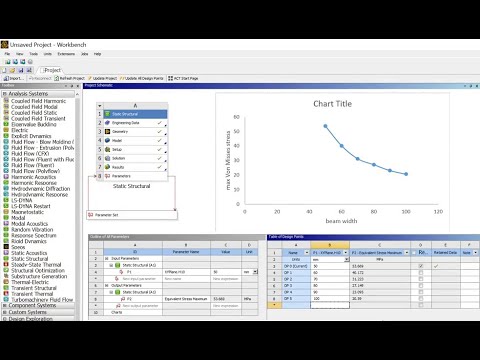This screenshot has height=360, width=480.
Task: Toggle Retain checkbox for DP 0 (Current)
Action: 421,266
